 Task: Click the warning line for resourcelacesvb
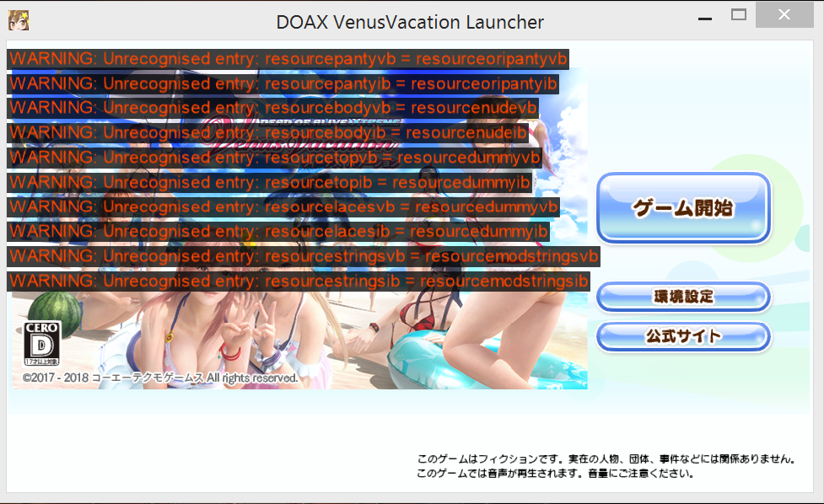283,206
